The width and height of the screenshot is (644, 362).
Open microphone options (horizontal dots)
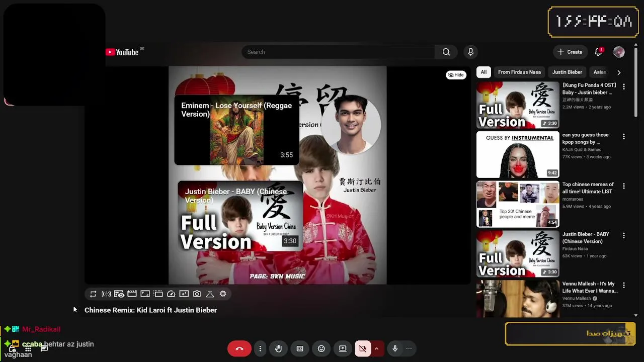(409, 348)
